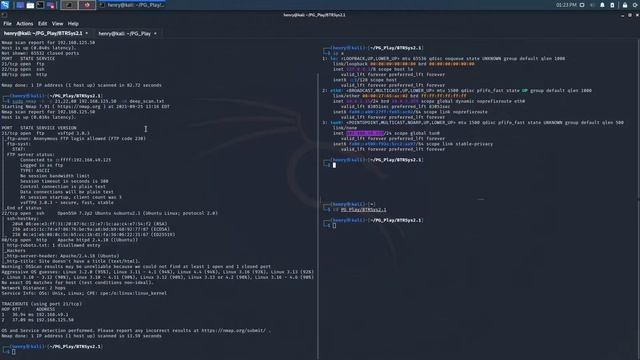This screenshot has width=640, height=360.
Task: Open the Edit menu
Action: coord(42,24)
